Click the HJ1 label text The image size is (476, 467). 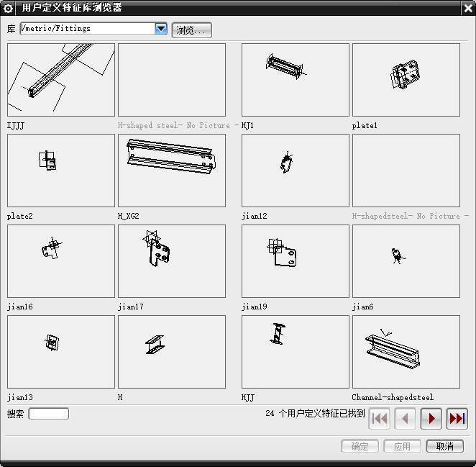[x=247, y=125]
